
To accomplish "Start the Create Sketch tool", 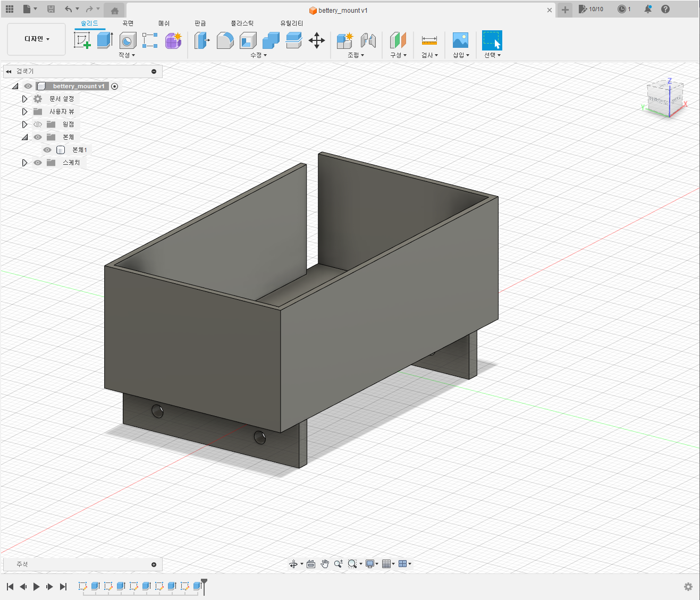I will click(82, 40).
